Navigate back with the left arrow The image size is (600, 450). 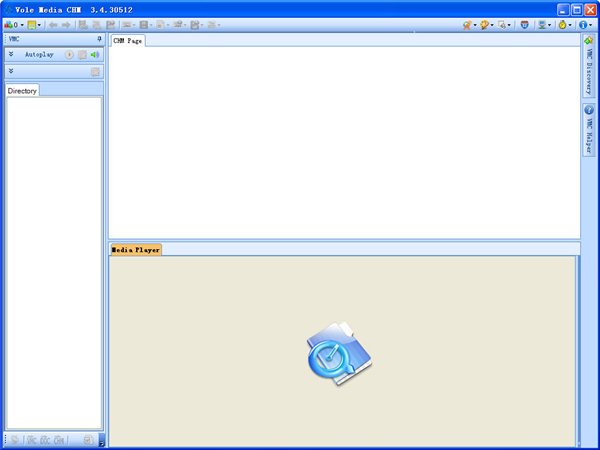(53, 25)
